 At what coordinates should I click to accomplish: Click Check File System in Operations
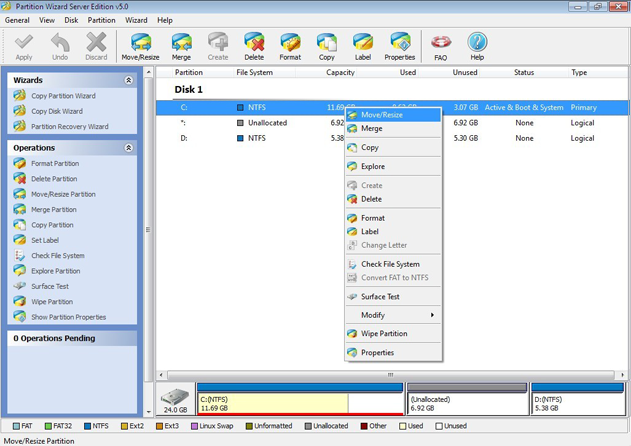click(58, 256)
